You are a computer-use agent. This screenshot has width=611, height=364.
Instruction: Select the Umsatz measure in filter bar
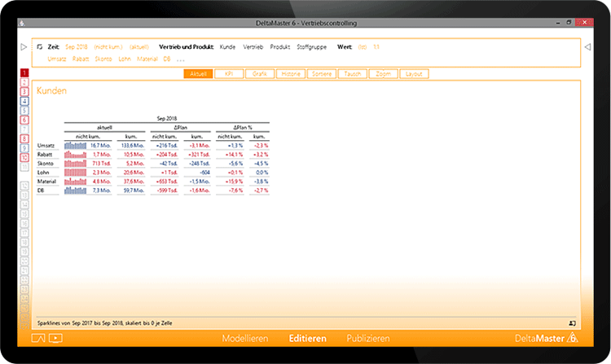click(x=57, y=59)
